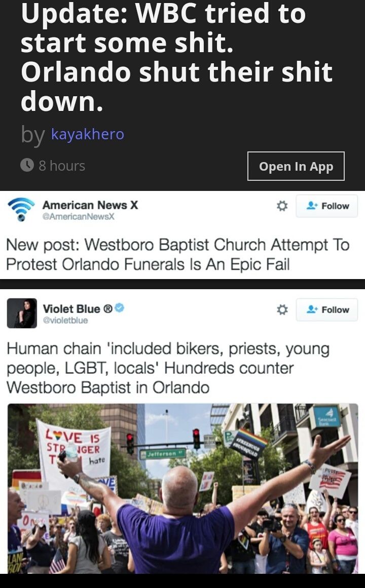The height and width of the screenshot is (588, 365).
Task: Open the American News X wifi avatar
Action: pyautogui.click(x=21, y=209)
